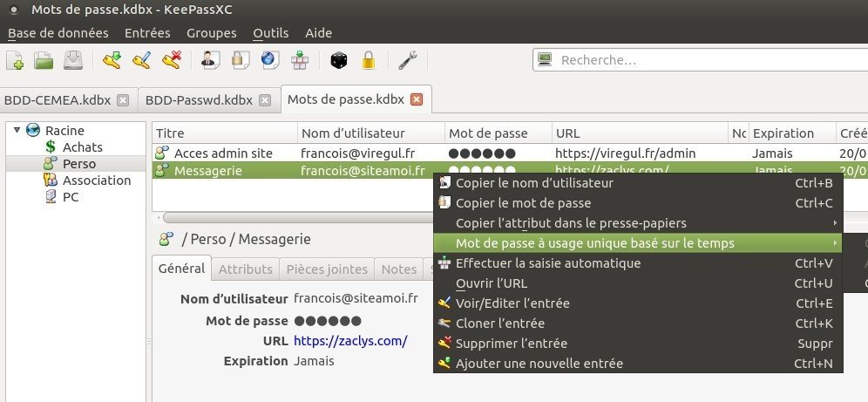Click the icon of Messagerie entry row
868x402 pixels.
click(x=161, y=171)
